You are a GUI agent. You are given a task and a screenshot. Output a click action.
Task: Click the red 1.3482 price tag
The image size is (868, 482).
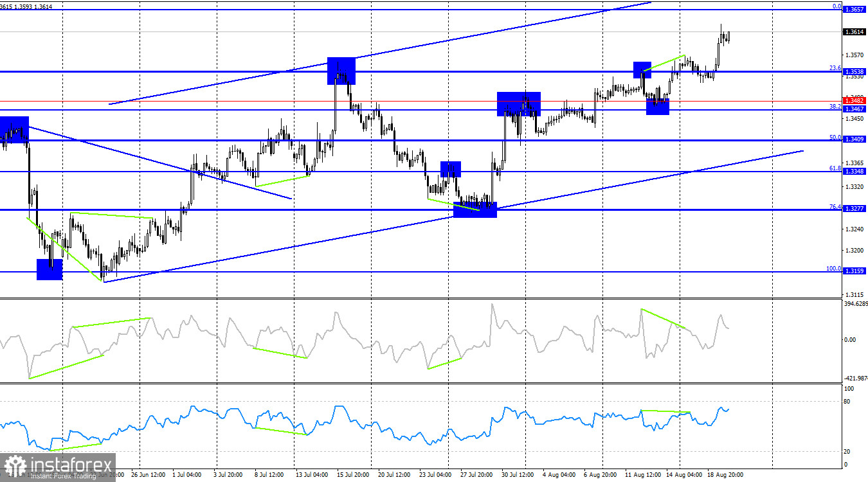854,101
